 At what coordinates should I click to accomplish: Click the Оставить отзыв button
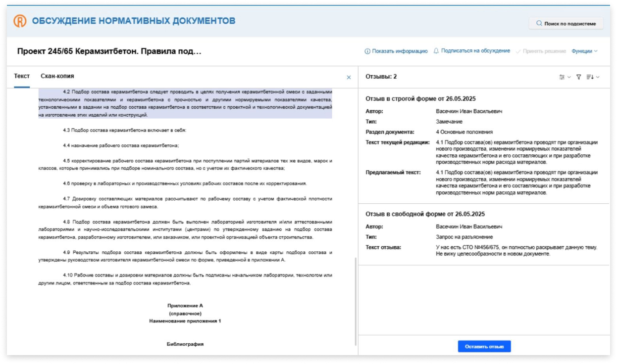[x=484, y=347]
